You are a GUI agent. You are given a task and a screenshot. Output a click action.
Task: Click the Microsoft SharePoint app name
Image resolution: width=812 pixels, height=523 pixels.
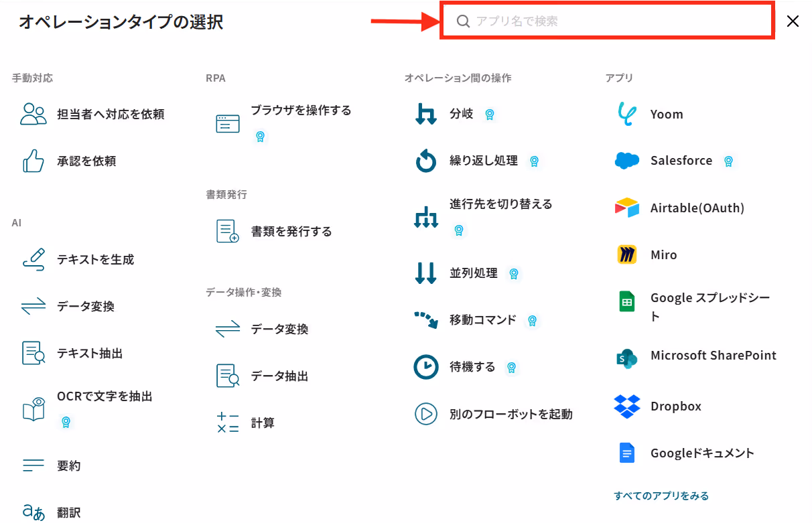714,356
